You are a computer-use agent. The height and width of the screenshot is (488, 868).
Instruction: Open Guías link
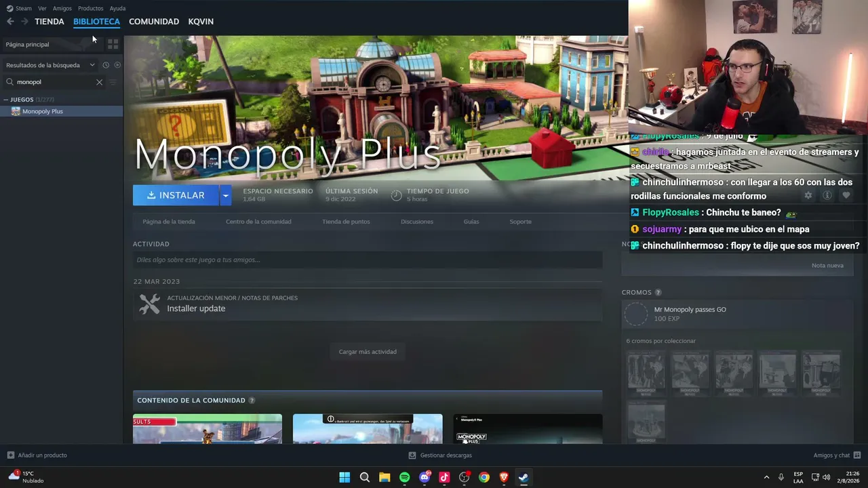[x=471, y=222]
